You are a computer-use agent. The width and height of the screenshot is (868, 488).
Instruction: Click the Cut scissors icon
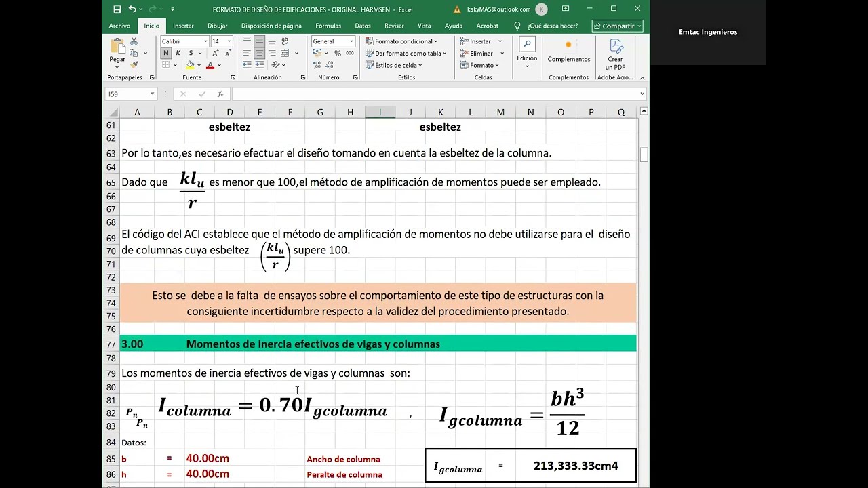(x=134, y=41)
